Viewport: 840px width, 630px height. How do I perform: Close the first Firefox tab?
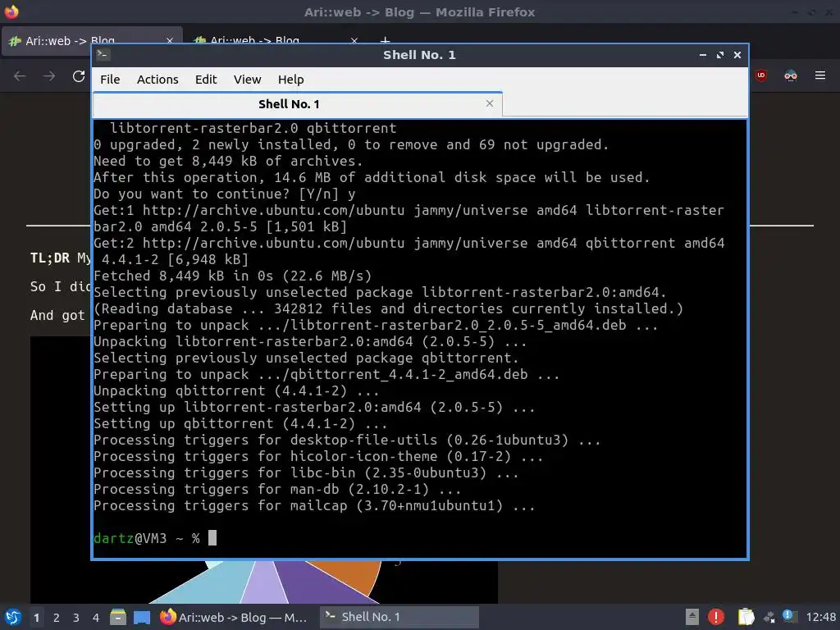tap(169, 40)
